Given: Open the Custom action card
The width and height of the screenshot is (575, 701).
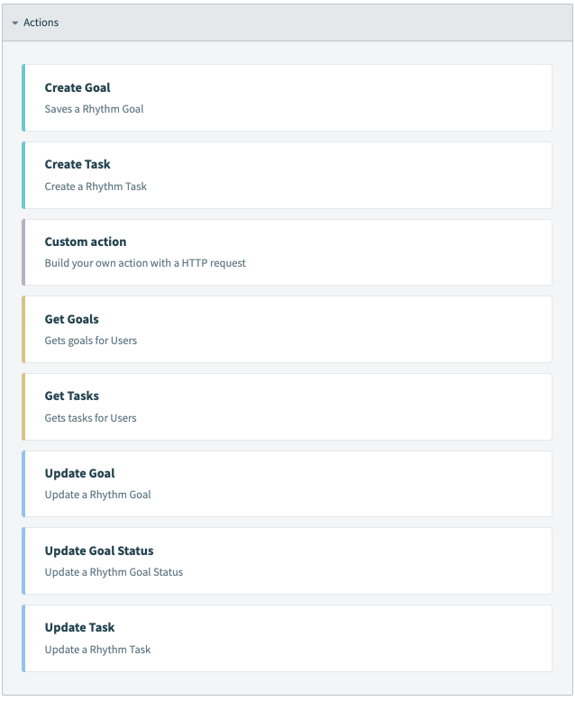Looking at the screenshot, I should coord(287,253).
